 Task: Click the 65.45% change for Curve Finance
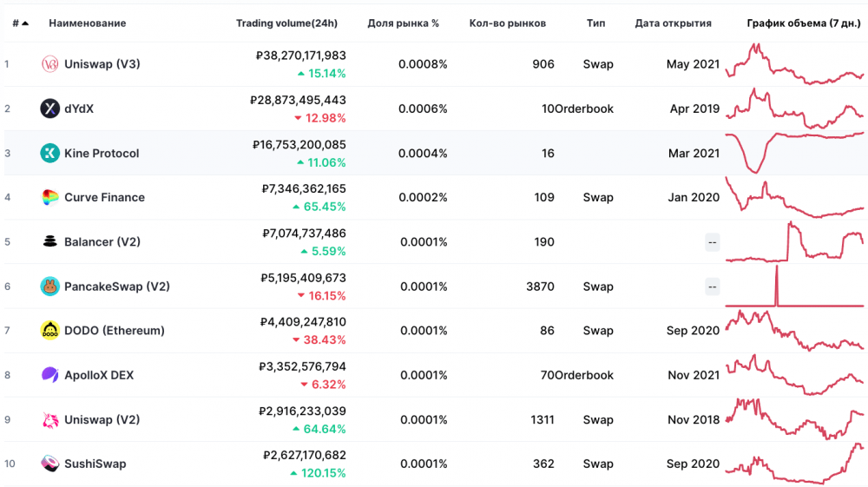319,207
